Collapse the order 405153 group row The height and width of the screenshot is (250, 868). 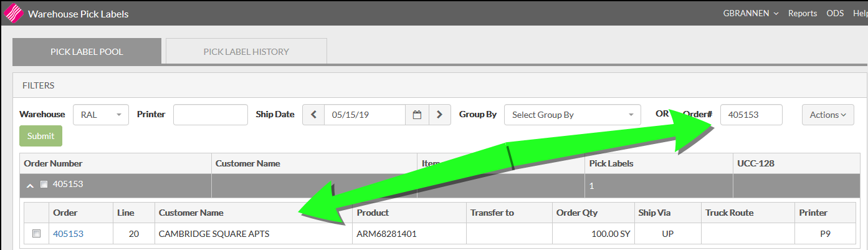click(x=30, y=185)
